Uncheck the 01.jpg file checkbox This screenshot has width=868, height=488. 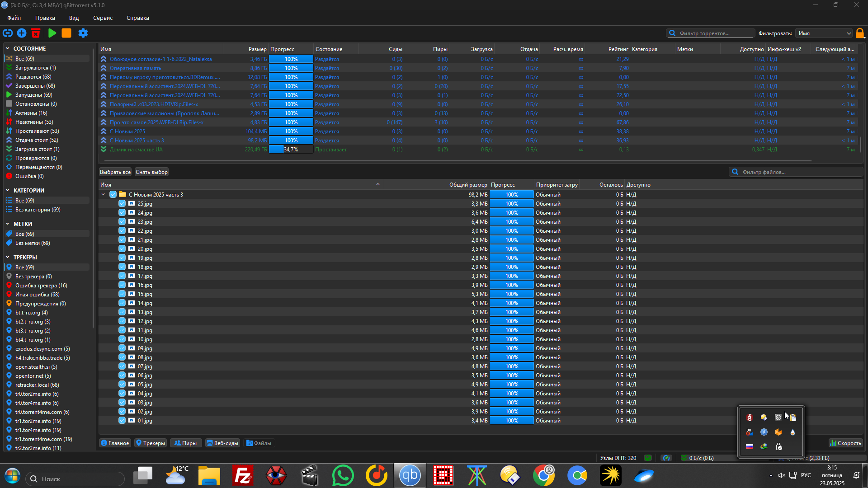coord(122,421)
